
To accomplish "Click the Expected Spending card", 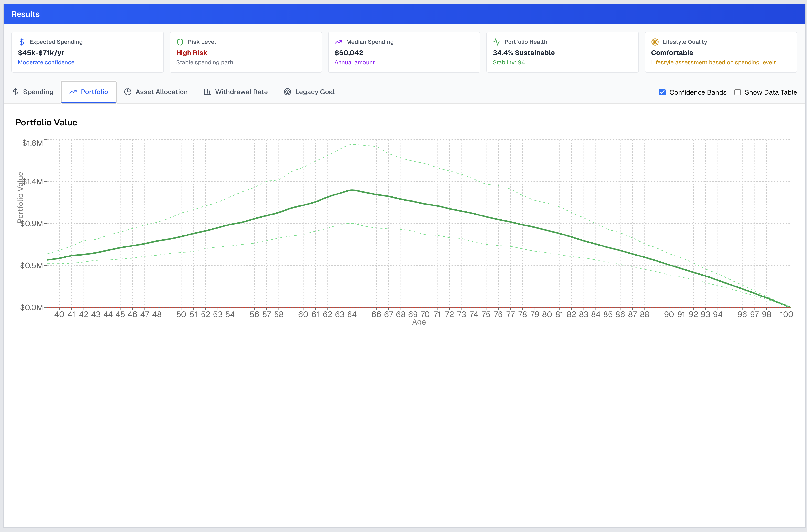I will (88, 52).
